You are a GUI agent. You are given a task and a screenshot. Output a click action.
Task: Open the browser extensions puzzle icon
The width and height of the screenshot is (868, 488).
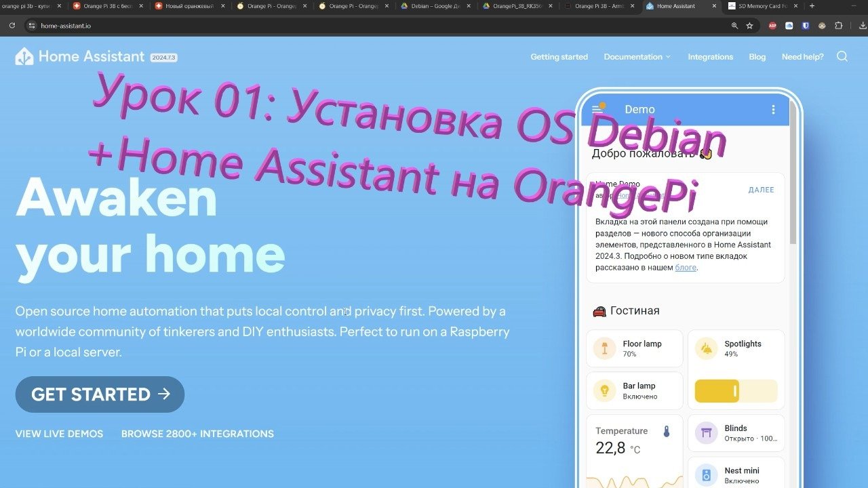(x=838, y=26)
